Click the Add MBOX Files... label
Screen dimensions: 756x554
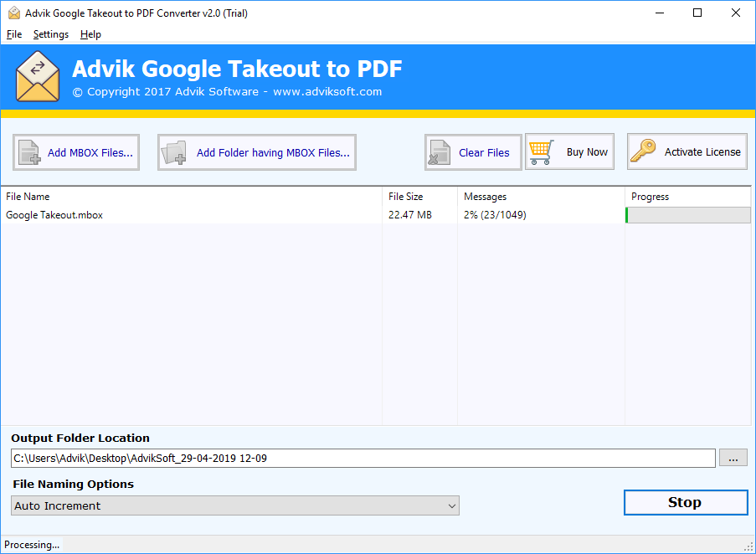point(90,152)
